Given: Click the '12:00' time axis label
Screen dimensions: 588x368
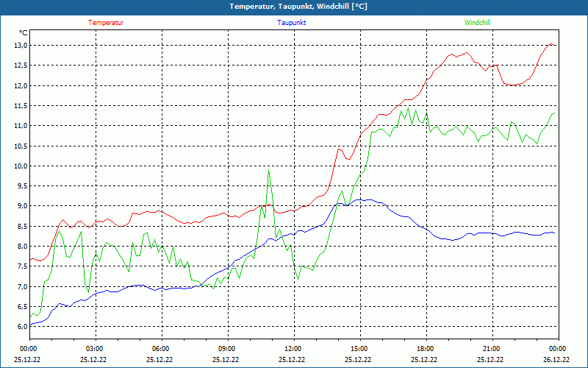Looking at the screenshot, I should (293, 349).
